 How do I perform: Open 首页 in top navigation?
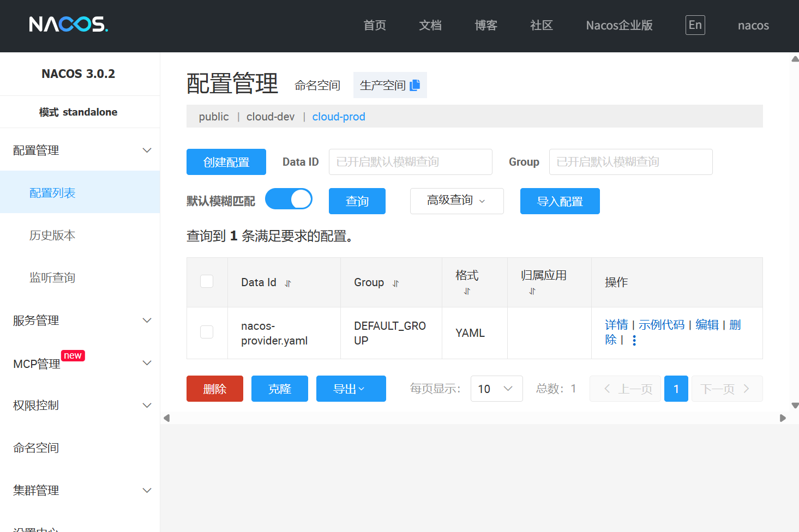pos(375,25)
